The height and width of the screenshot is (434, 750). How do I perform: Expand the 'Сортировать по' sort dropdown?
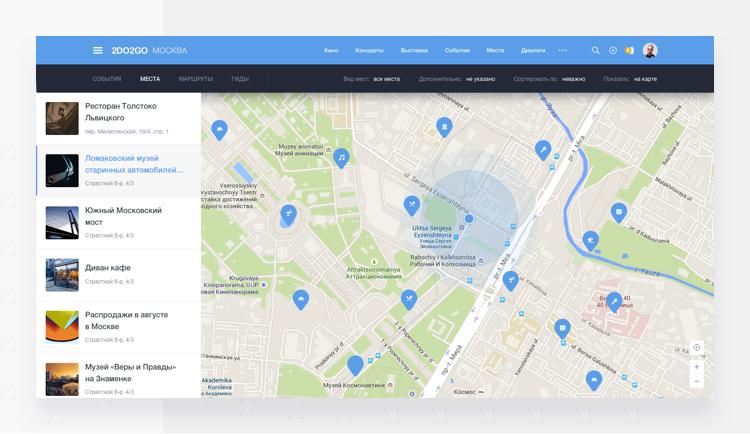[573, 78]
